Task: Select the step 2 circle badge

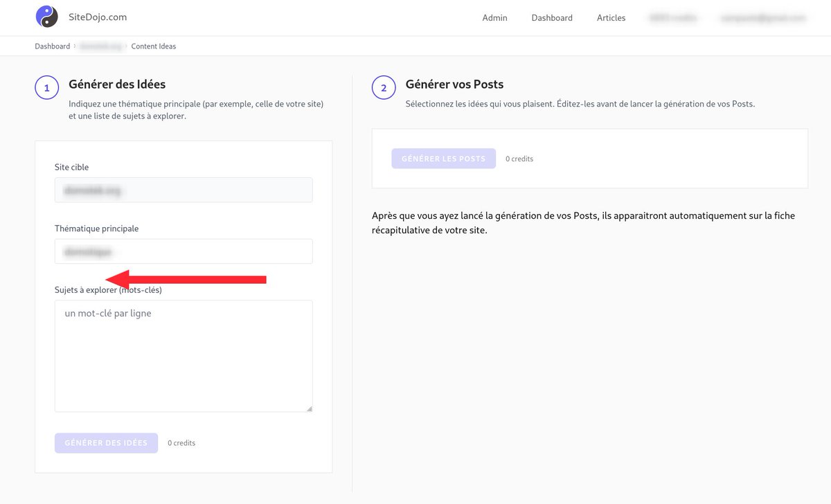Action: (384, 87)
